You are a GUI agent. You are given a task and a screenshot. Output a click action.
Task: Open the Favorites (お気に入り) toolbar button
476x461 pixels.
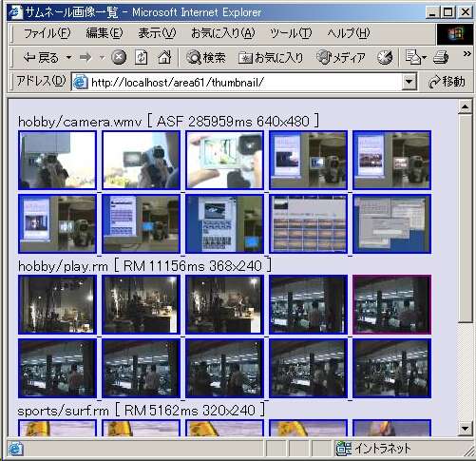[271, 58]
